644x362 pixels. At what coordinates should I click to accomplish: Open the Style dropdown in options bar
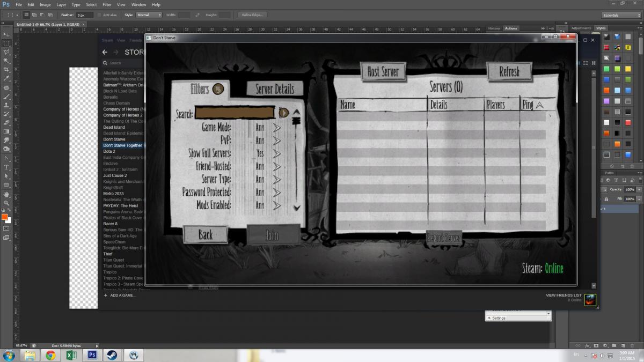tap(149, 15)
